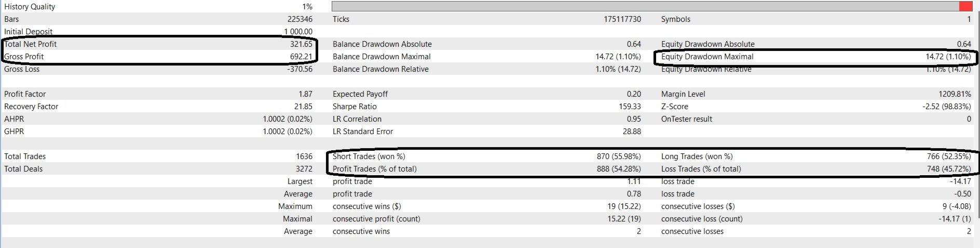Image resolution: width=980 pixels, height=248 pixels.
Task: Click the Bars value 225346
Action: click(300, 19)
